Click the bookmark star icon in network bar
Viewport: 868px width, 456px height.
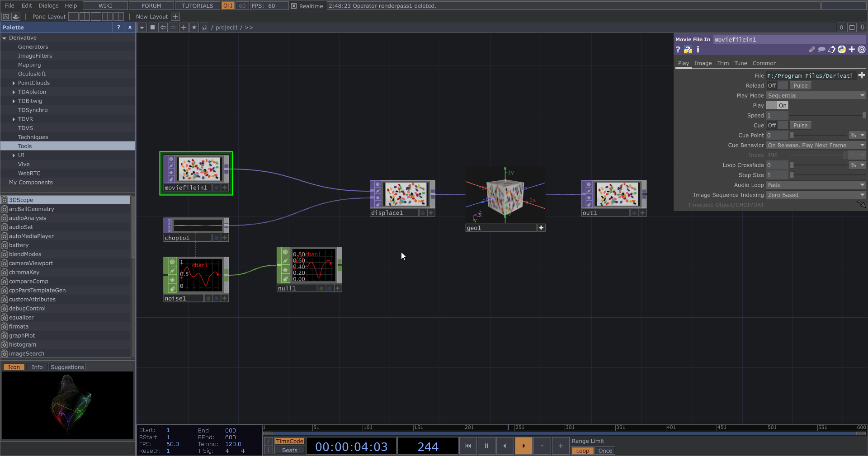tap(194, 28)
